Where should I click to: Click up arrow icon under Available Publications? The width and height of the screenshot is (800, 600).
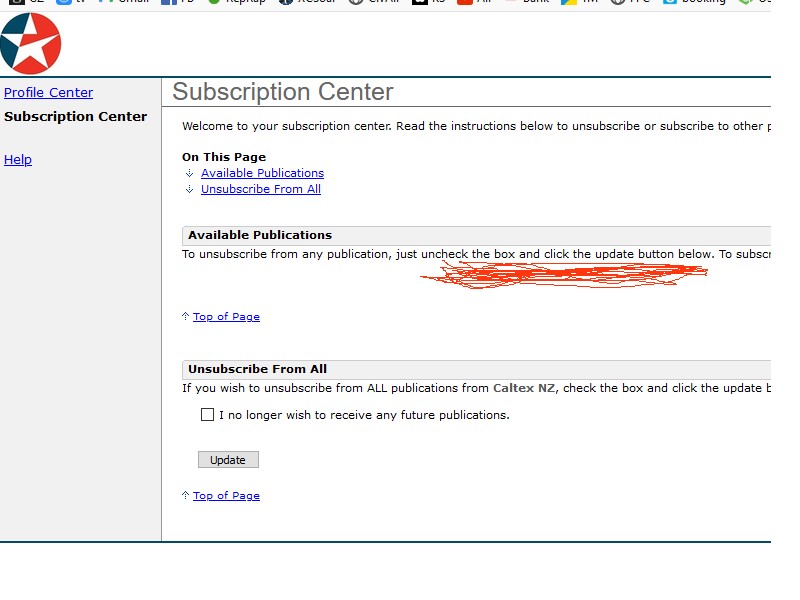[x=185, y=317]
